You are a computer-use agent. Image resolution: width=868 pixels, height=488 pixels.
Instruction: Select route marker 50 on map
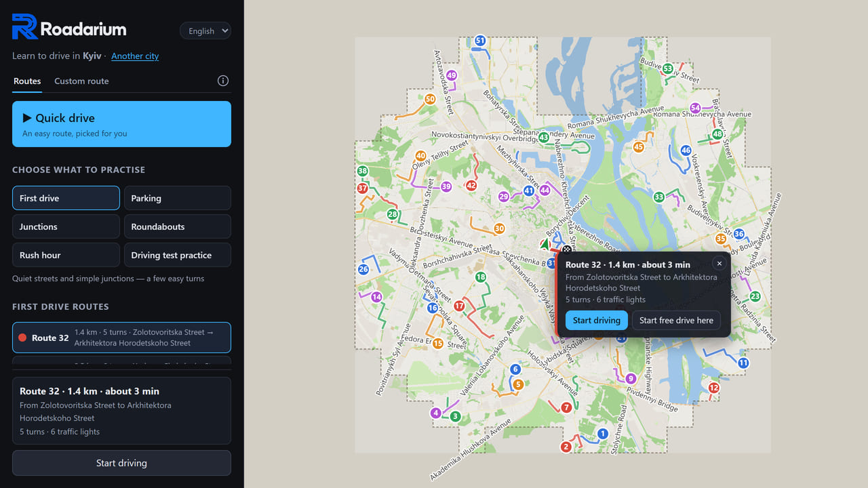[429, 99]
